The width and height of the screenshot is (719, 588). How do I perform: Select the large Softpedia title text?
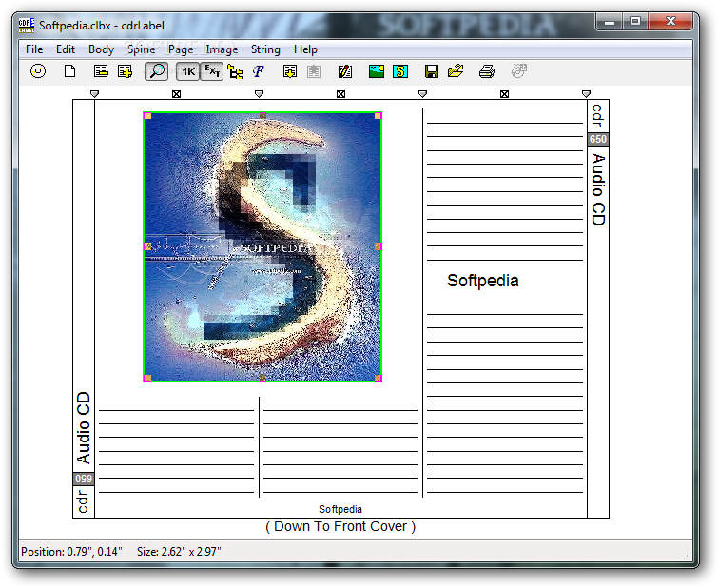coord(483,281)
